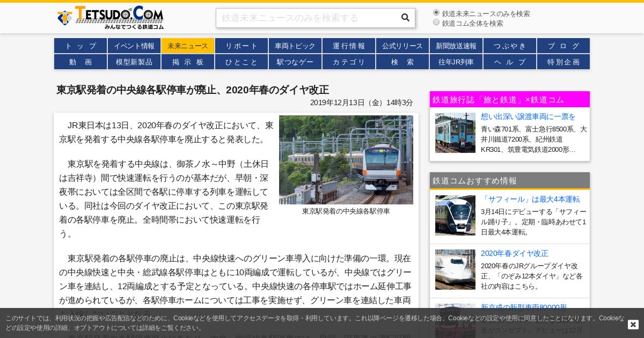Viewport: 644px width, 338px height.
Task: Open the リポート menu item
Action: [241, 46]
